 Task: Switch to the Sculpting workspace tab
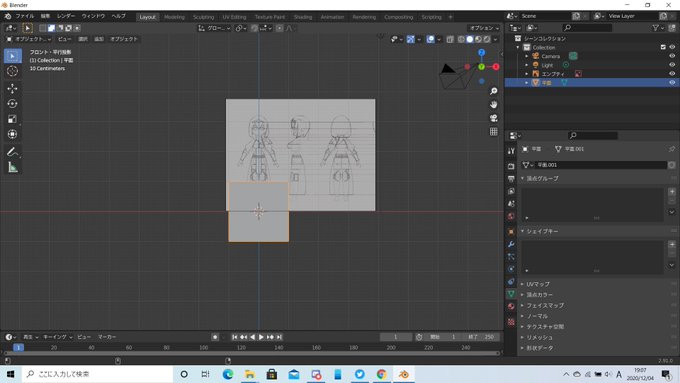point(203,17)
